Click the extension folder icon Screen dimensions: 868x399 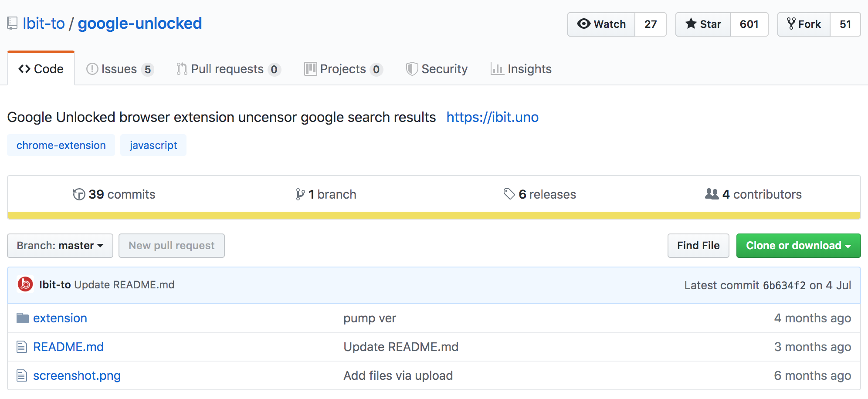tap(23, 318)
